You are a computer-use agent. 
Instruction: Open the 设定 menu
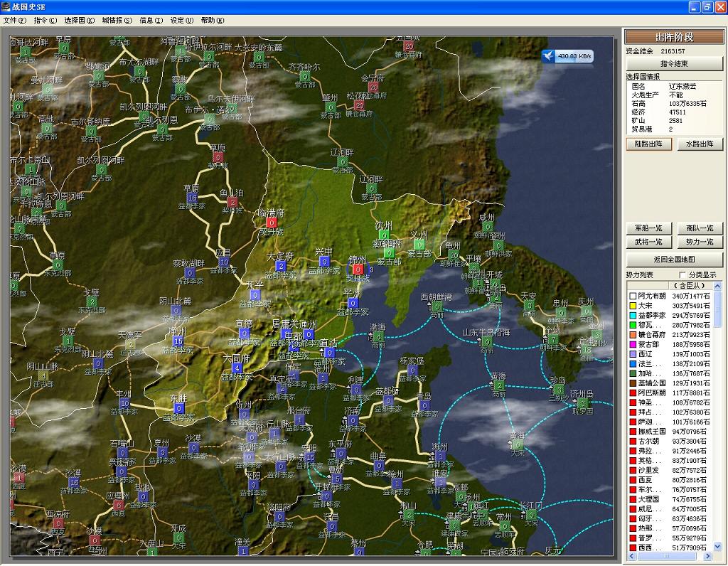click(181, 20)
